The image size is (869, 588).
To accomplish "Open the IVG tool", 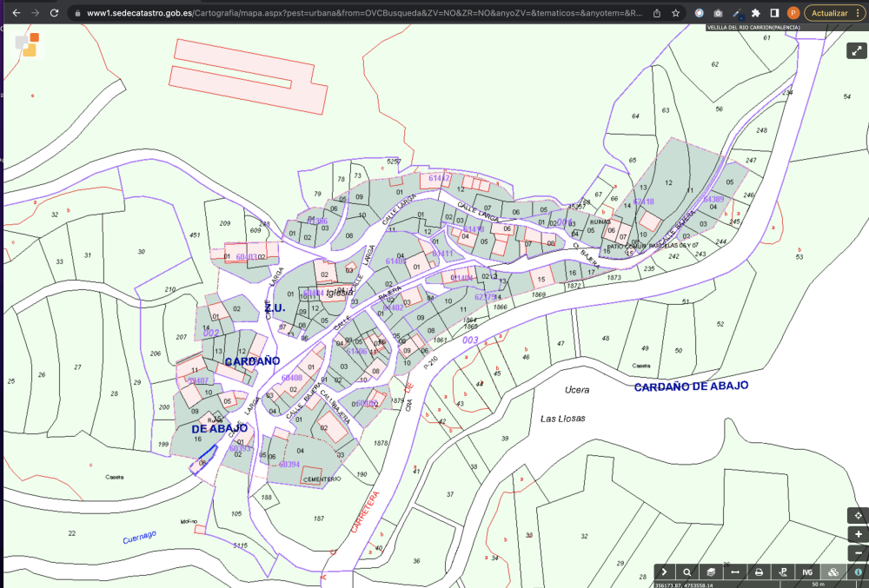I will click(x=807, y=572).
